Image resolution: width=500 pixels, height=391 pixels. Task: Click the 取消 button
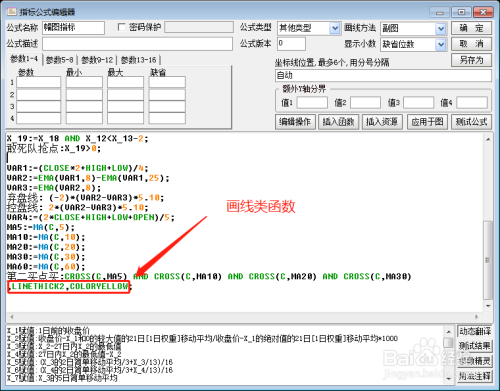pos(471,44)
